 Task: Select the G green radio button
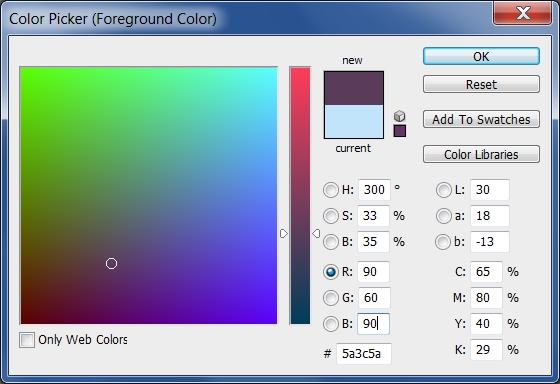[x=330, y=298]
